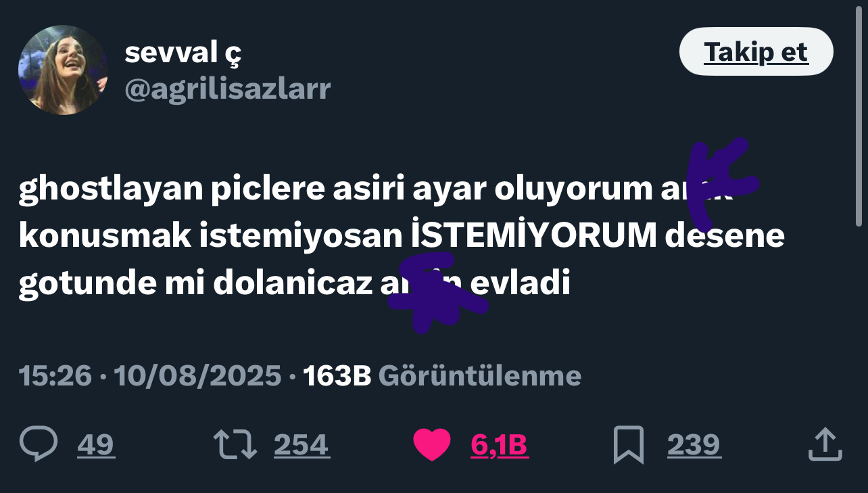View the 254 retweets count
Screen dimensions: 868x493
point(302,445)
